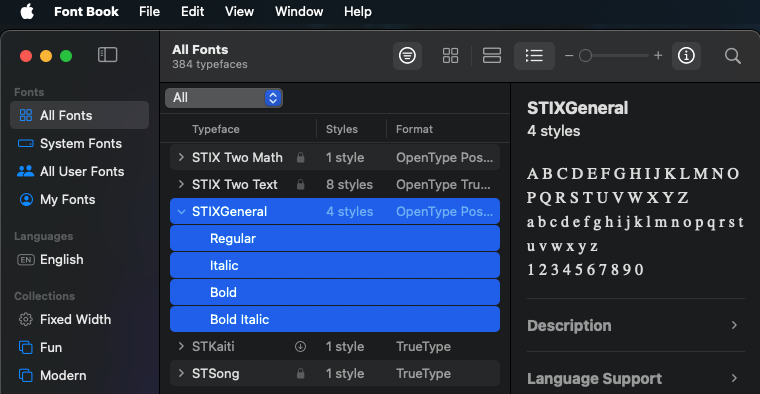Open the search field icon
Image resolution: width=760 pixels, height=394 pixels.
click(x=733, y=56)
